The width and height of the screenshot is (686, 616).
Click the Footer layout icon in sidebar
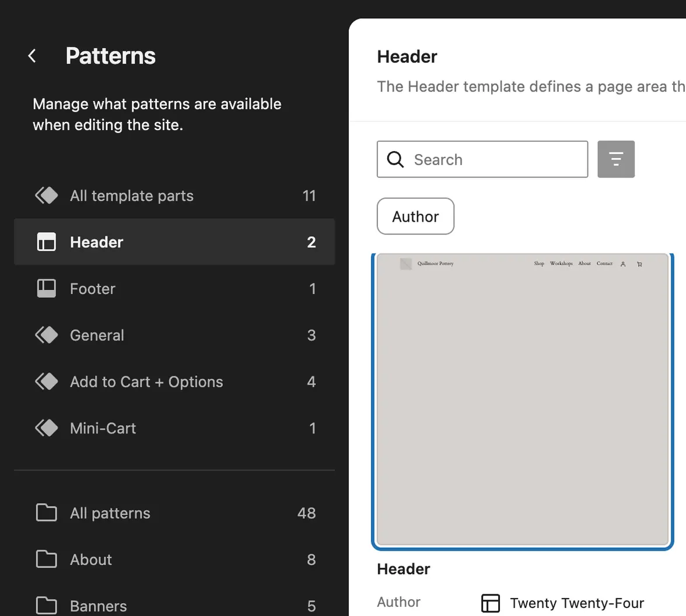(47, 288)
